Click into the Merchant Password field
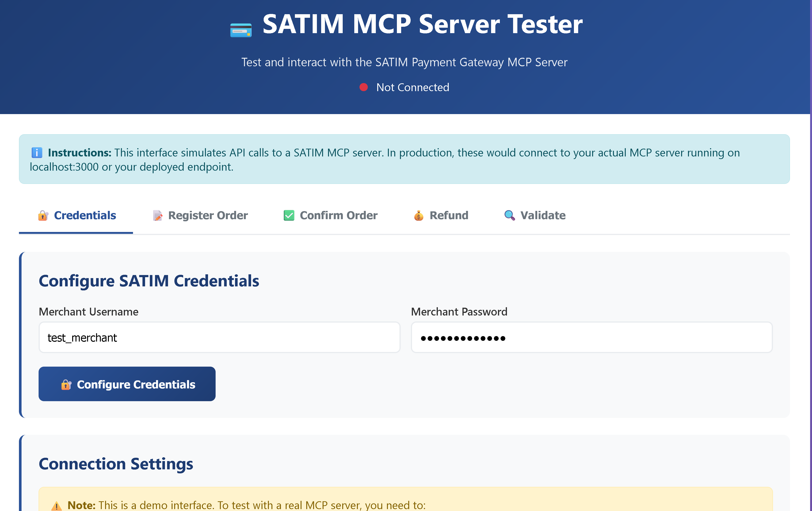The image size is (812, 511). [x=591, y=337]
